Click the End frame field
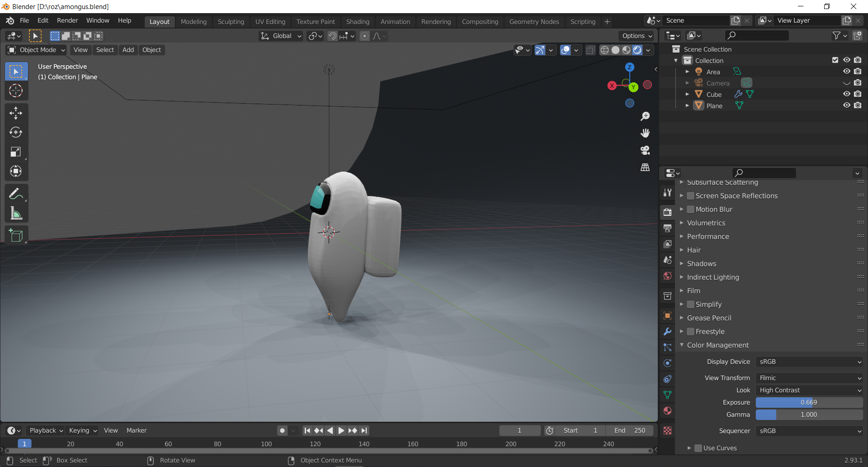The image size is (868, 467). click(x=630, y=430)
